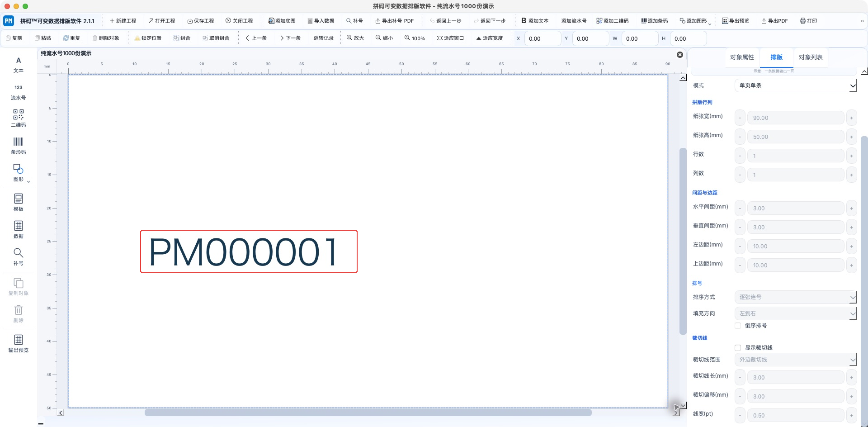The height and width of the screenshot is (427, 868).
Task: Select the 二维码 QR code tool
Action: click(x=19, y=118)
